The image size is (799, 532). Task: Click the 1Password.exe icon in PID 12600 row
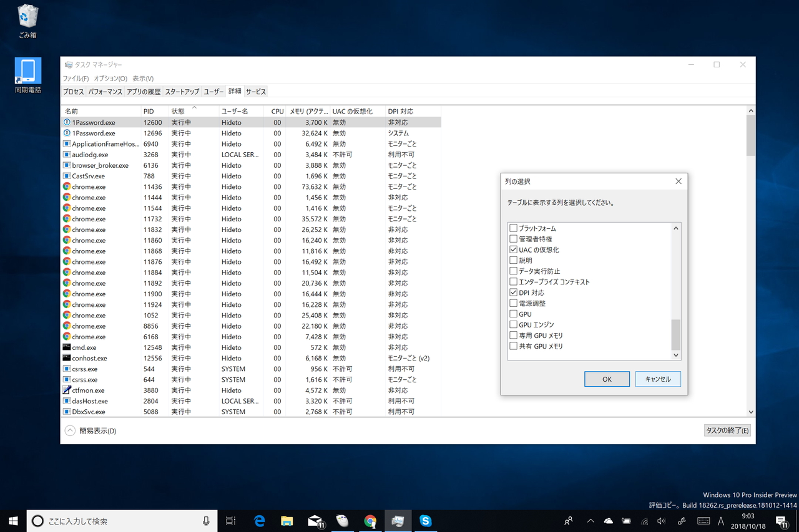(67, 122)
